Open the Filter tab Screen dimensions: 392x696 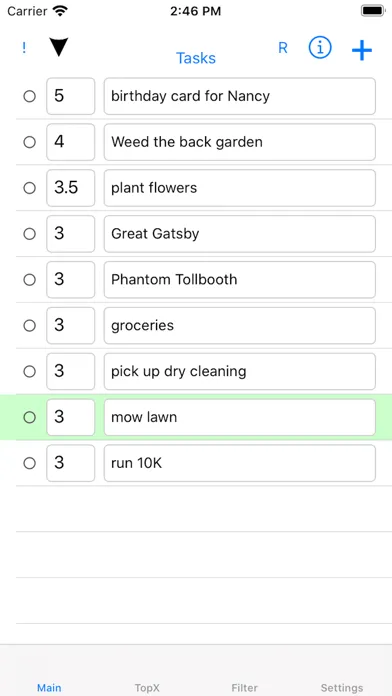point(245,688)
